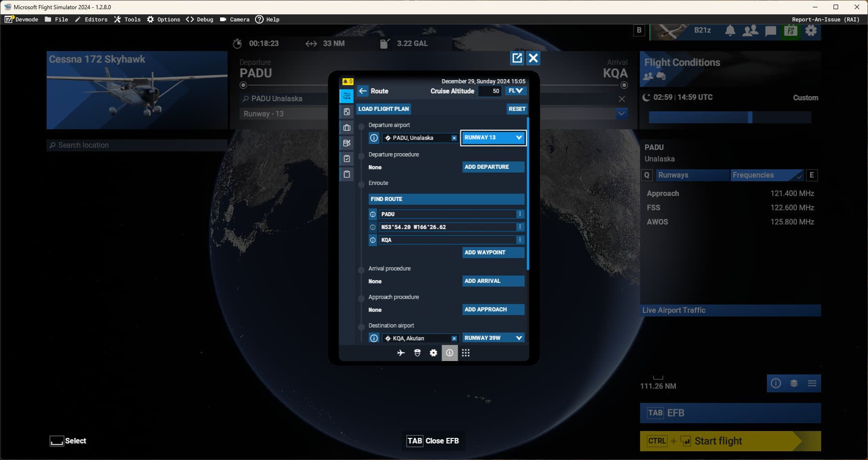Open the Debug menu
Viewport: 868px width, 460px height.
(199, 19)
